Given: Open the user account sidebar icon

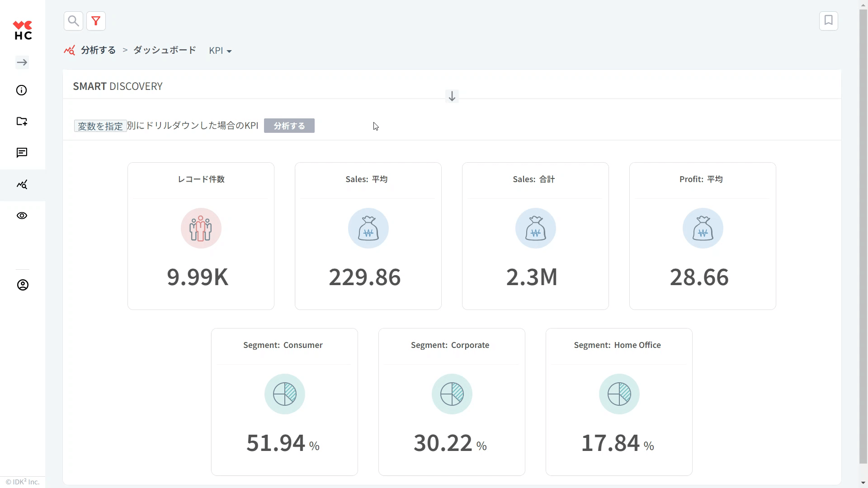Looking at the screenshot, I should [23, 285].
